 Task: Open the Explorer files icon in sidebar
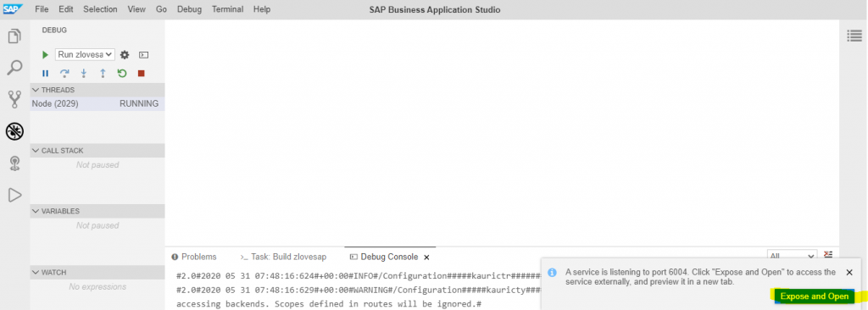coord(14,36)
